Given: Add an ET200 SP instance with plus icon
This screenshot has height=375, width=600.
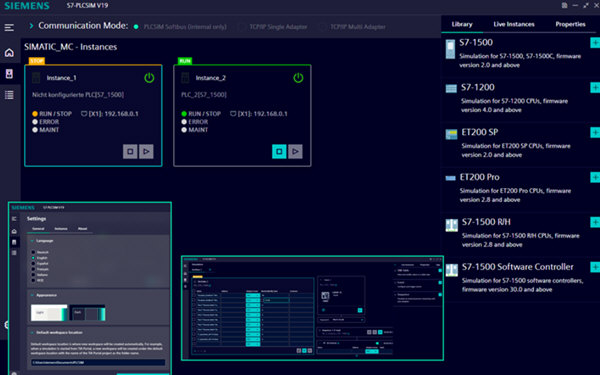Looking at the screenshot, I should [595, 132].
